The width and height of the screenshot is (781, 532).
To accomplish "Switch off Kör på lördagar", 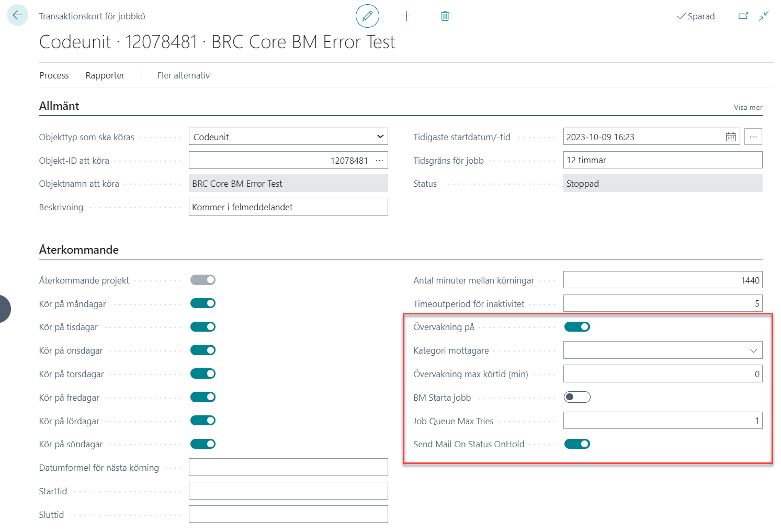I will tap(203, 421).
